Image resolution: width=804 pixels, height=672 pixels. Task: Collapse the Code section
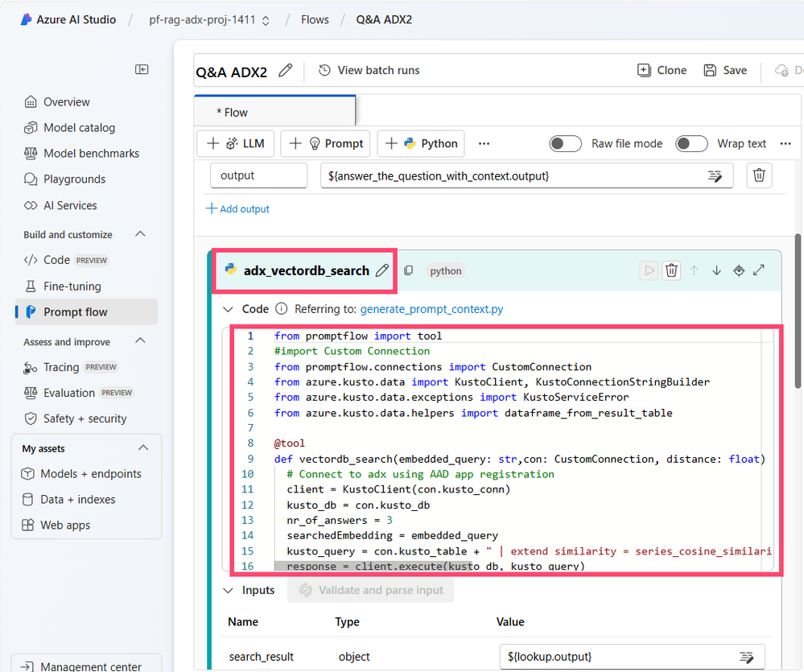point(228,309)
